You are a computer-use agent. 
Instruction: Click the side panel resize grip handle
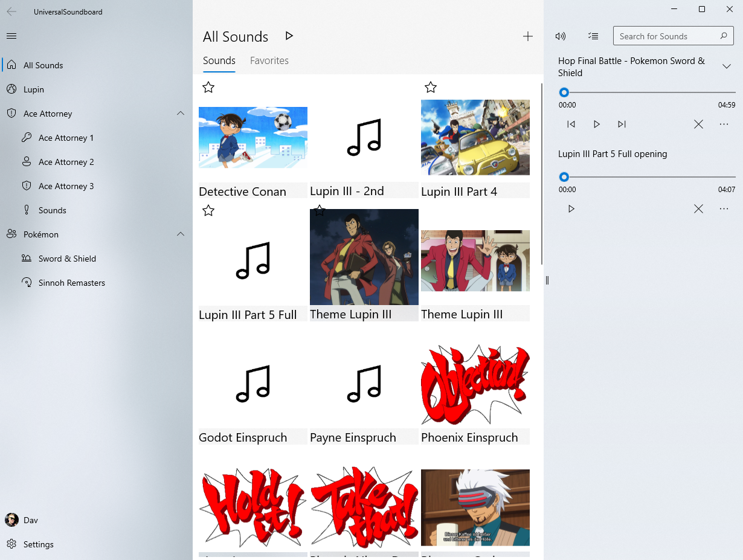(547, 280)
